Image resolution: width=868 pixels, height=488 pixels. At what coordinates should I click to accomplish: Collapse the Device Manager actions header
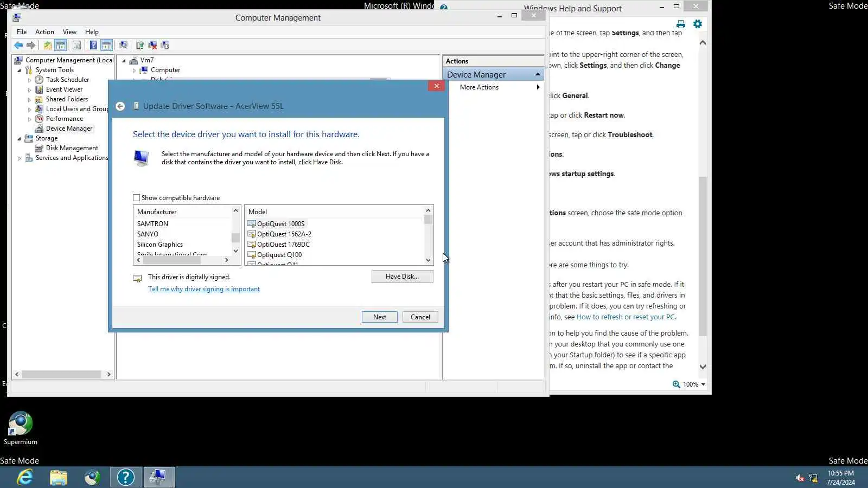pyautogui.click(x=538, y=74)
